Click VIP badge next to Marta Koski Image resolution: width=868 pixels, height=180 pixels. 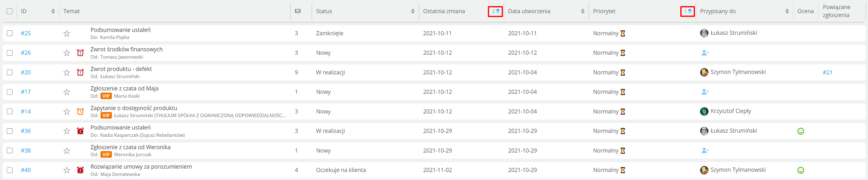click(106, 96)
